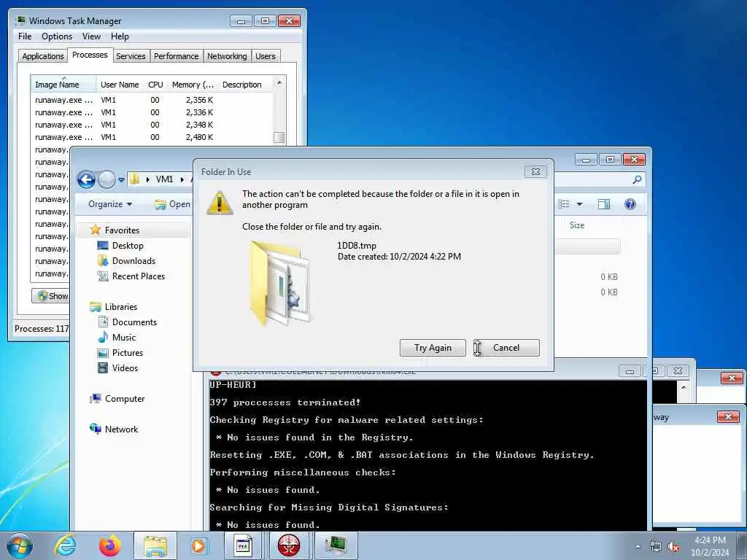The height and width of the screenshot is (560, 747).
Task: Show hidden tray icons arrow
Action: 638,546
